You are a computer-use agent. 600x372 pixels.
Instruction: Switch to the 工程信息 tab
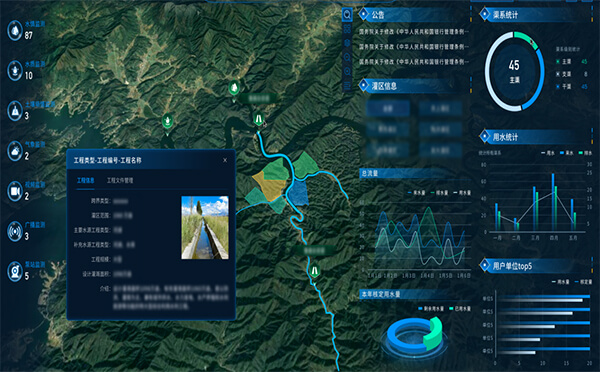(86, 180)
